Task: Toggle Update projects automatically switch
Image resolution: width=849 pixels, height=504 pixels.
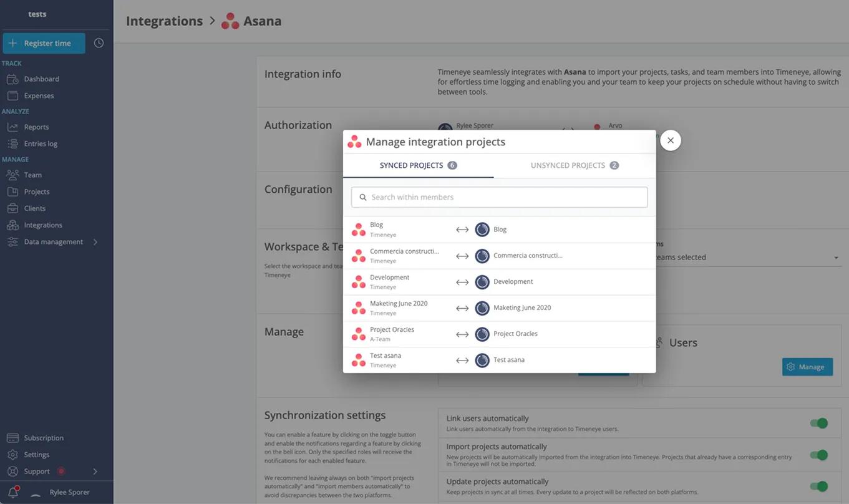Action: pyautogui.click(x=818, y=486)
